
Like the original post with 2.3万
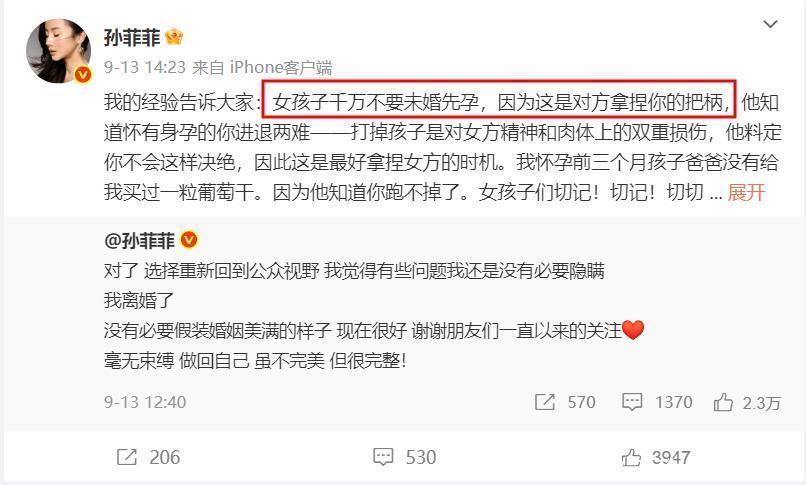pyautogui.click(x=723, y=402)
